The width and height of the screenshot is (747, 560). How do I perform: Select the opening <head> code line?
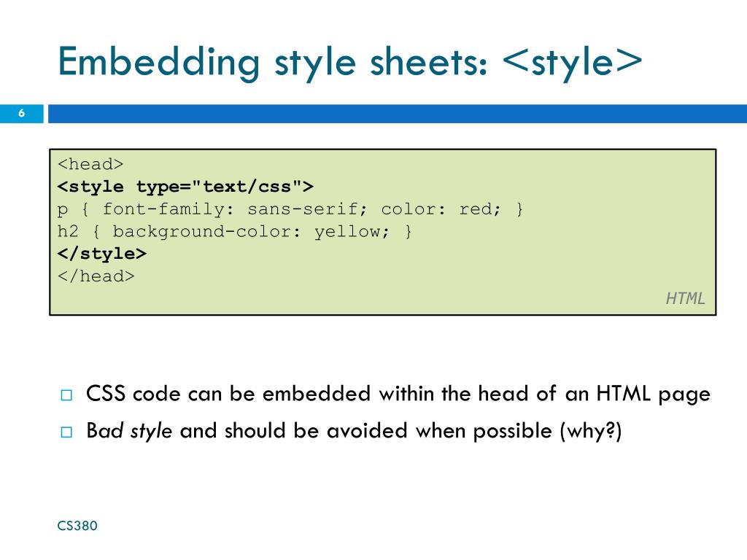point(90,164)
